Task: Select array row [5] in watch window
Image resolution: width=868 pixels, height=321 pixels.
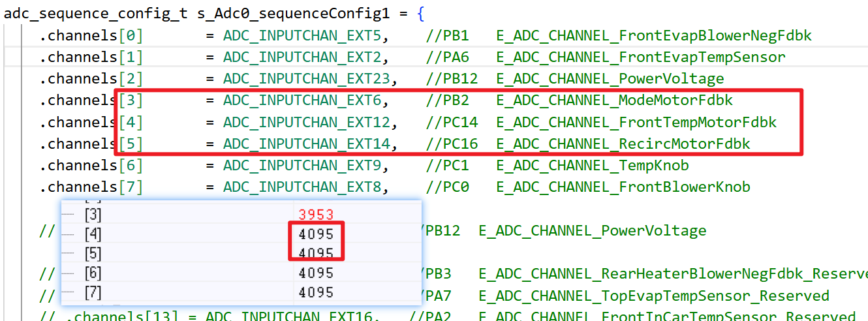Action: 241,252
